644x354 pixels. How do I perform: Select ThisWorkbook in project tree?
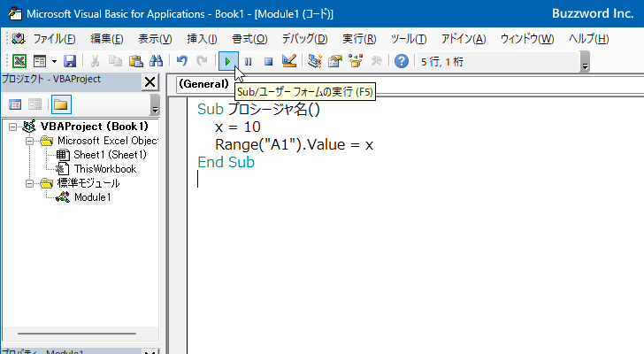(x=105, y=169)
